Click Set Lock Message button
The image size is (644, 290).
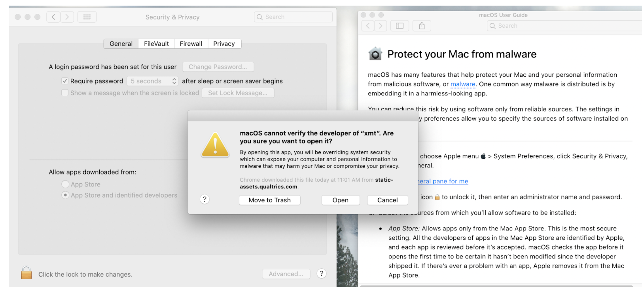tap(238, 93)
